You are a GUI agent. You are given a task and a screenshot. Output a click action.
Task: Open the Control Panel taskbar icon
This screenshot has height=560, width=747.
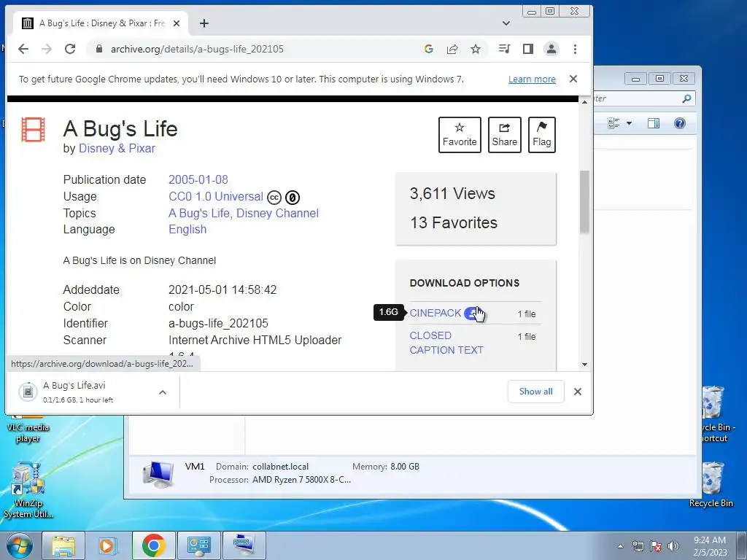(198, 545)
